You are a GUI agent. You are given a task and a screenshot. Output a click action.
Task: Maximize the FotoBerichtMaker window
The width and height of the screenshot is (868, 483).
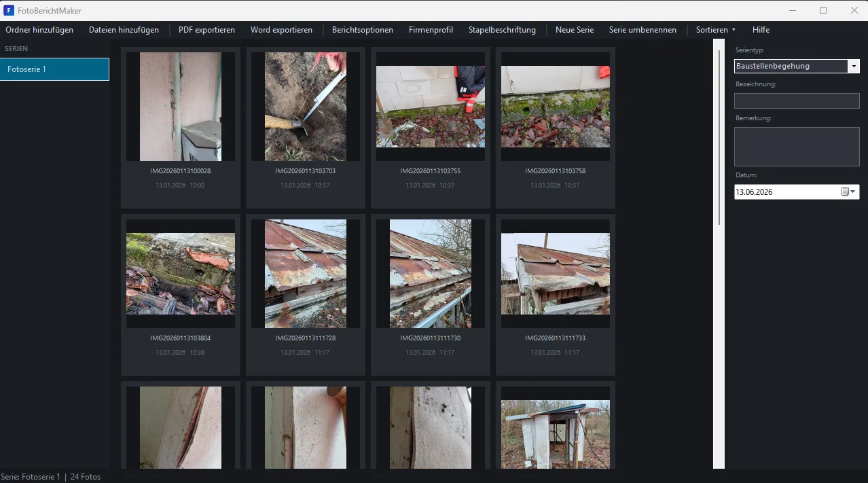pos(823,10)
